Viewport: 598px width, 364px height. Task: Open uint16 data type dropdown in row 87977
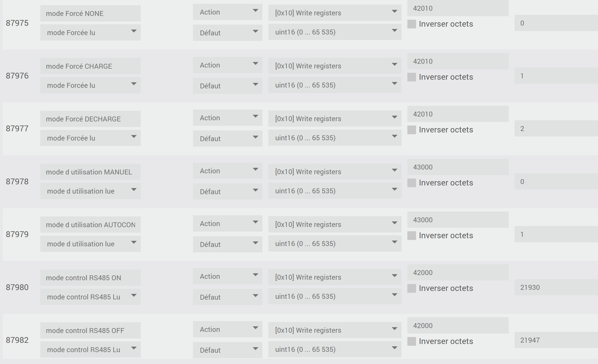[x=335, y=138]
